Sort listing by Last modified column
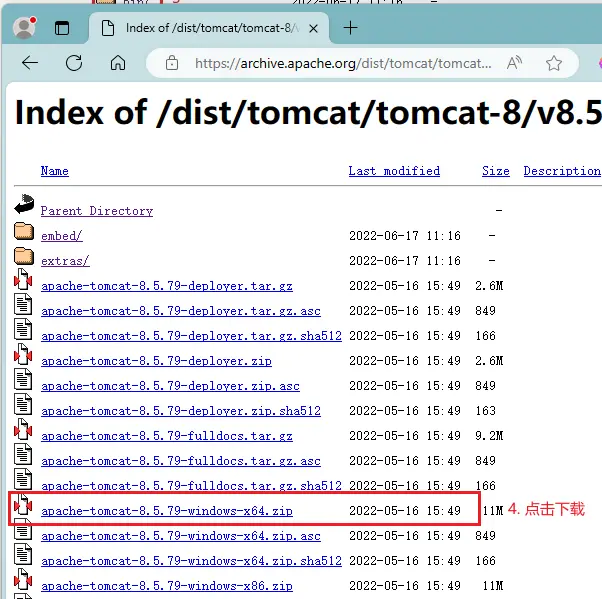Viewport: 602px width, 599px height. point(394,171)
